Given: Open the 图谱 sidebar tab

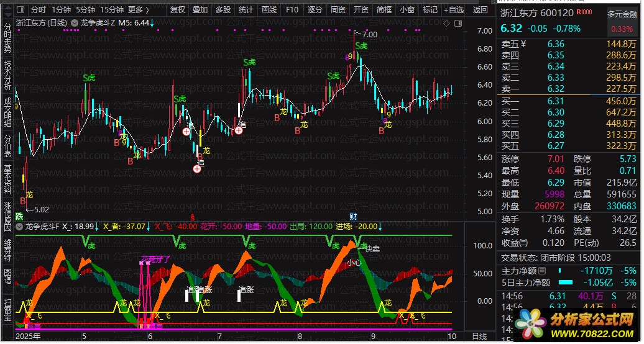Looking at the screenshot, I should coord(7,276).
